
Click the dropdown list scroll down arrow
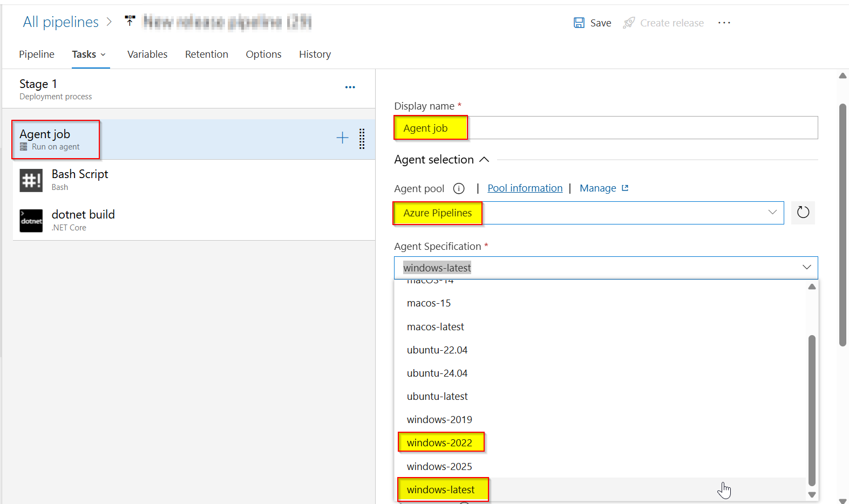pyautogui.click(x=812, y=494)
